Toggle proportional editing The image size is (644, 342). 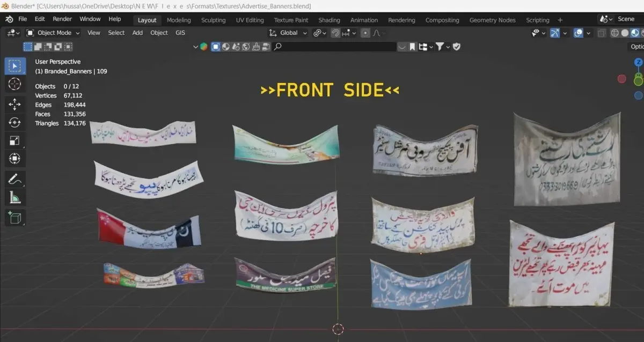[x=365, y=33]
